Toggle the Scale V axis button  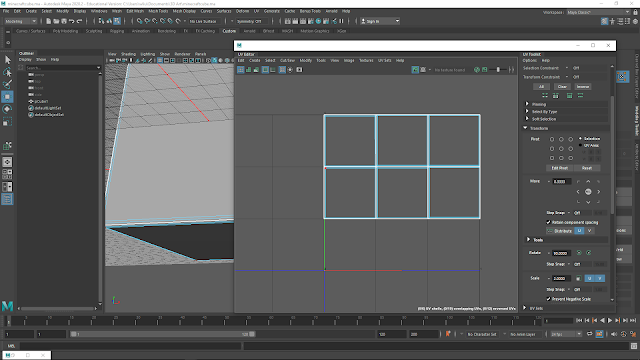[600, 278]
